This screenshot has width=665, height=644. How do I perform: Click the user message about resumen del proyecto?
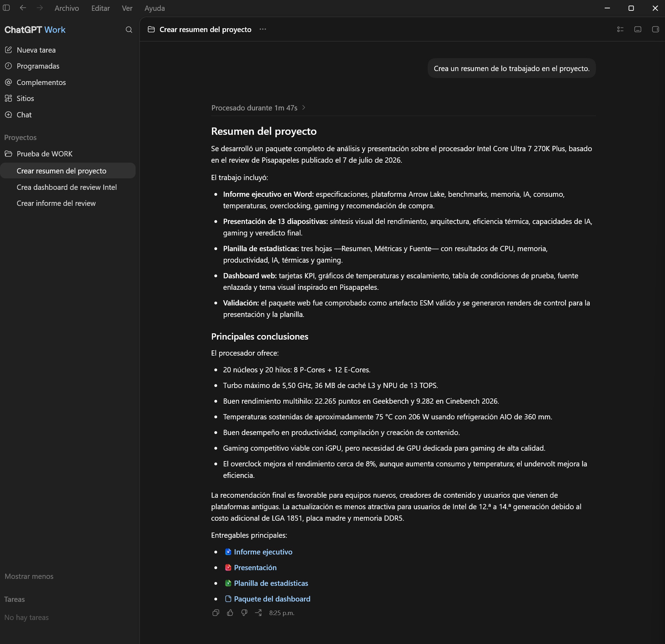(x=512, y=68)
